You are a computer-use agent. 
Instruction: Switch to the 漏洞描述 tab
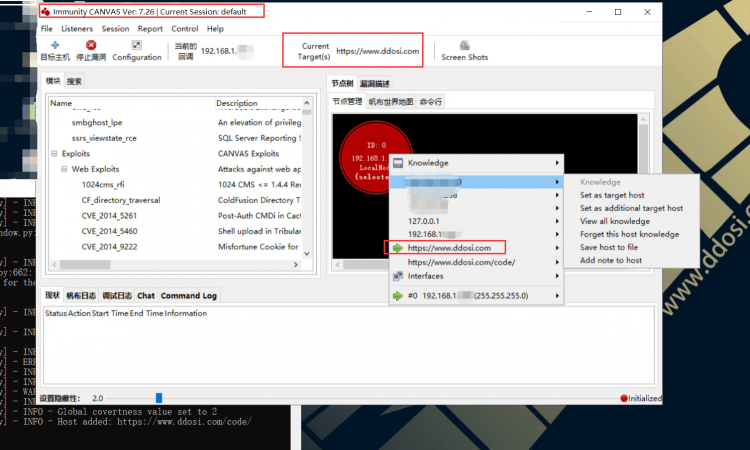click(375, 84)
